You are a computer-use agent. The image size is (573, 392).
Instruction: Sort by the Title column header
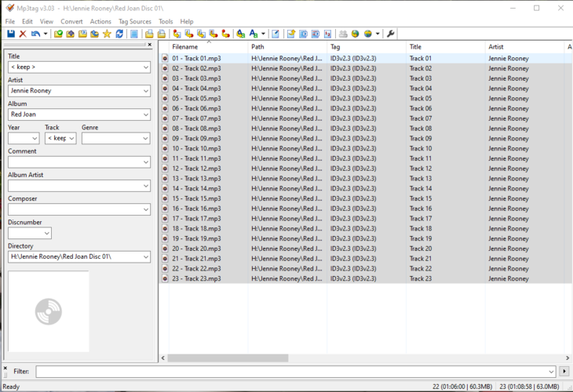pos(446,47)
